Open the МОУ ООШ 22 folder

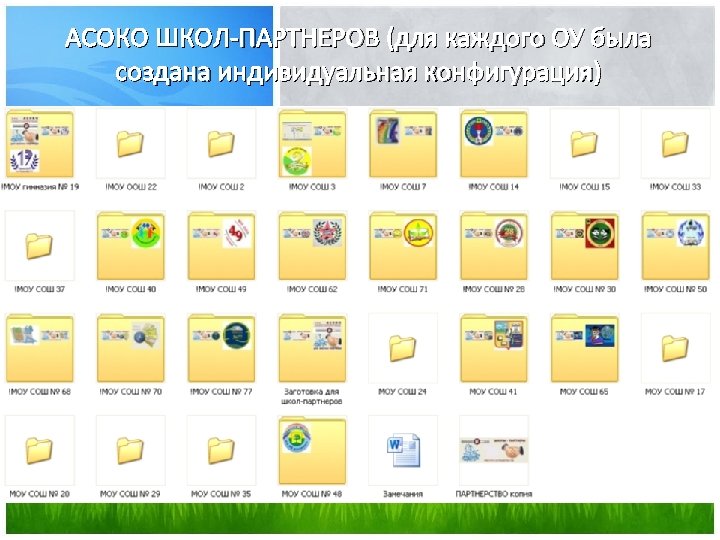130,144
